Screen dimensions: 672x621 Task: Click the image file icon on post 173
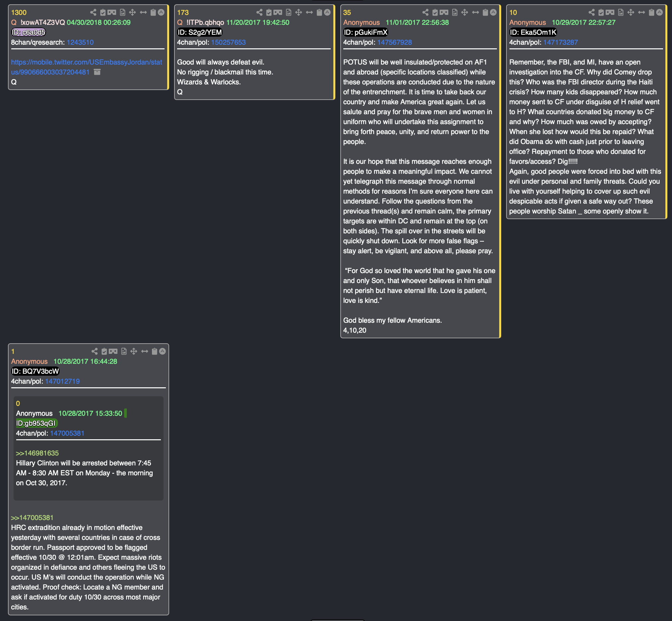[288, 13]
